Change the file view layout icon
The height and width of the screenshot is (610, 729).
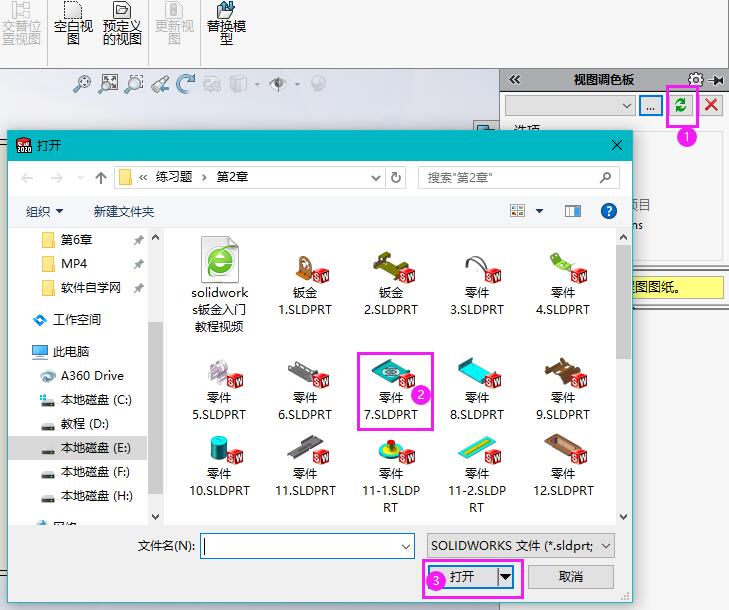click(x=517, y=211)
